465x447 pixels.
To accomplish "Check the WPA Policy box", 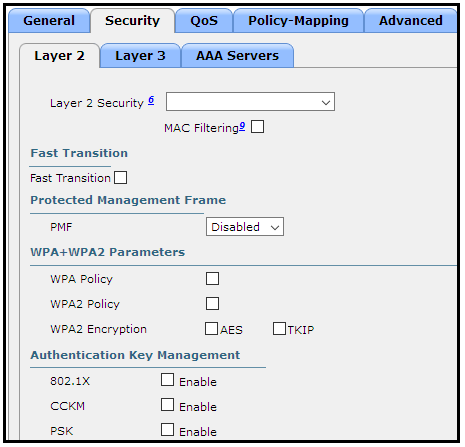I will pos(212,278).
